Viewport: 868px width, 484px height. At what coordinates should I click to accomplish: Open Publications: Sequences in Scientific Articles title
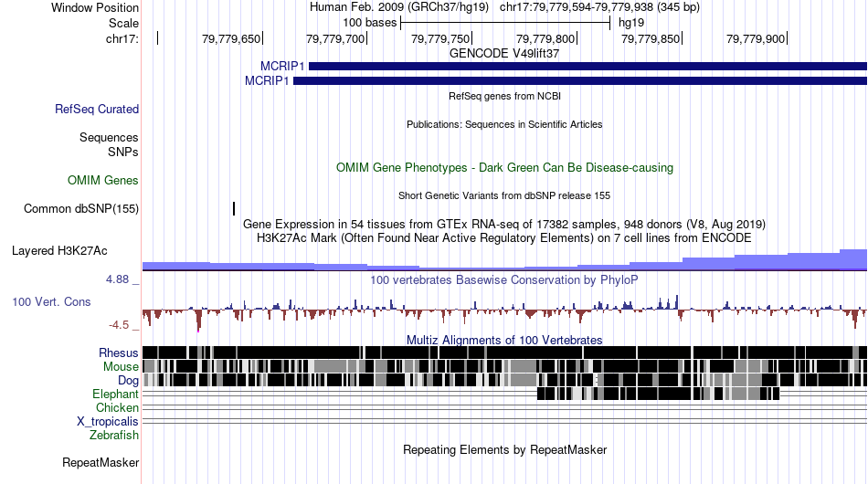coord(504,124)
